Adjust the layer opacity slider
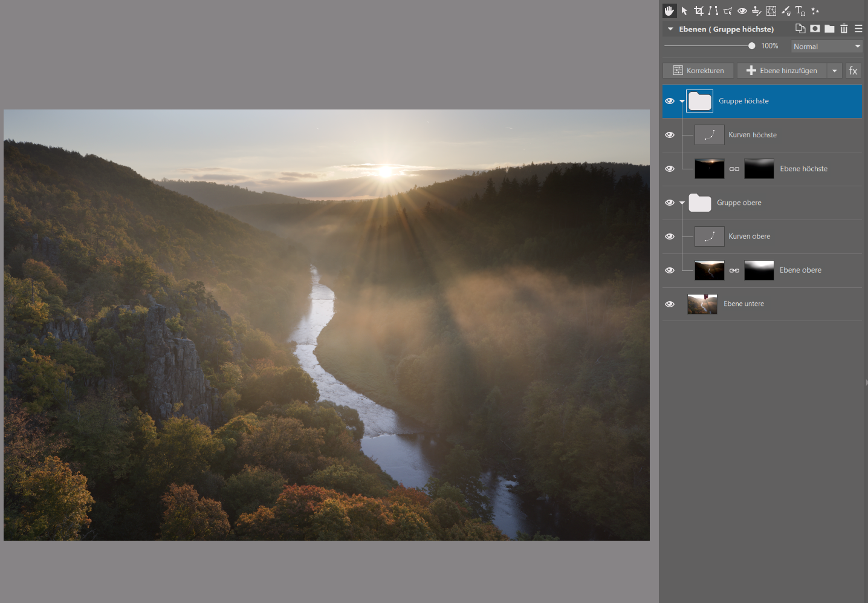This screenshot has height=603, width=868. pos(710,46)
